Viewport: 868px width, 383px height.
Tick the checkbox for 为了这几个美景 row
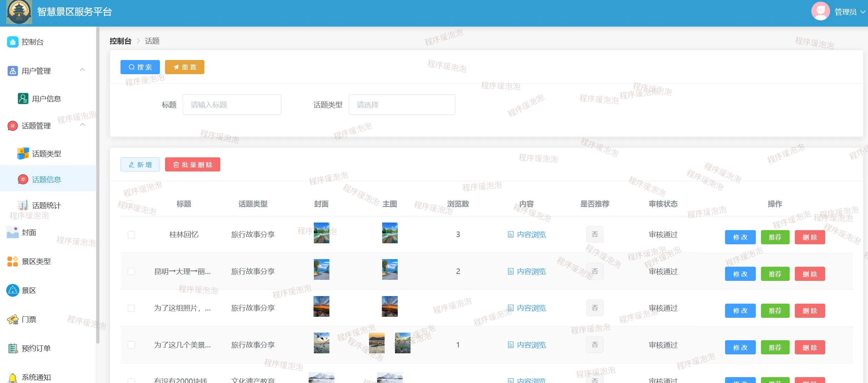pos(131,345)
